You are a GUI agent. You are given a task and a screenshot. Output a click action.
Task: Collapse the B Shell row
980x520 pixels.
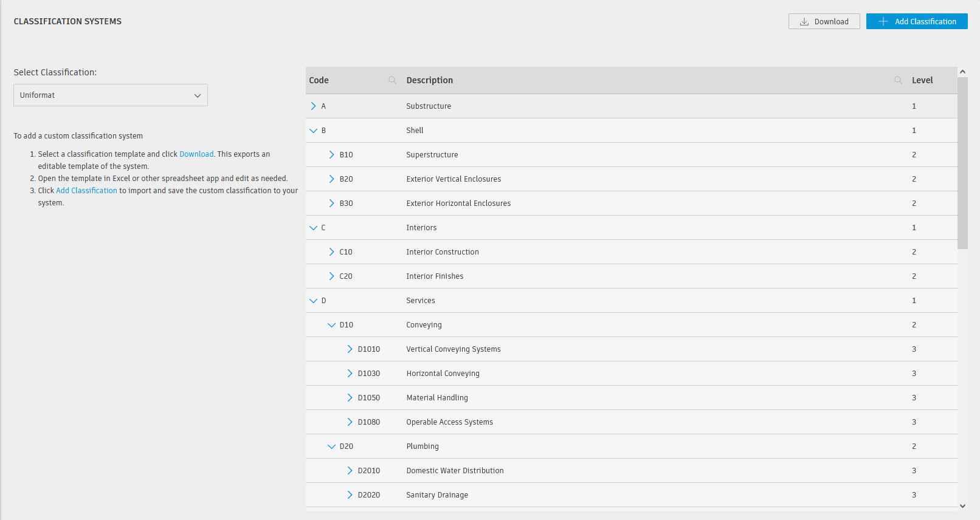tap(314, 131)
